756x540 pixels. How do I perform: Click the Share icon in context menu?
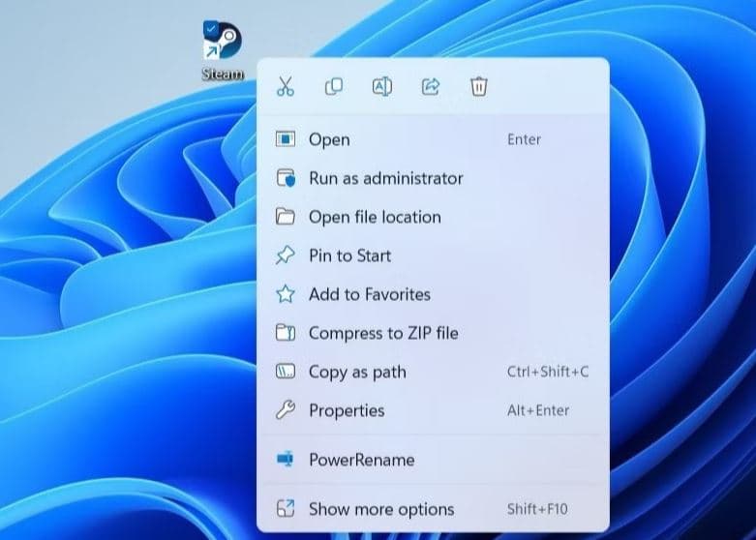click(x=431, y=87)
